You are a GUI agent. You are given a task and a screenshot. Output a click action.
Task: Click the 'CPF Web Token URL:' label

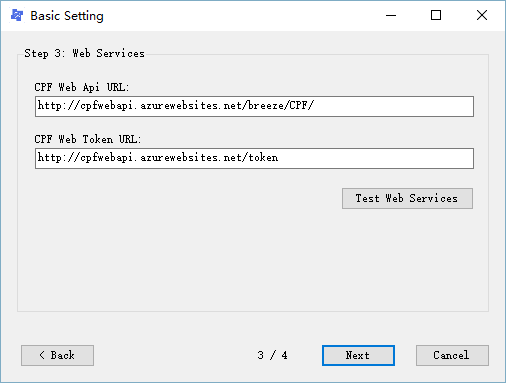coord(88,139)
